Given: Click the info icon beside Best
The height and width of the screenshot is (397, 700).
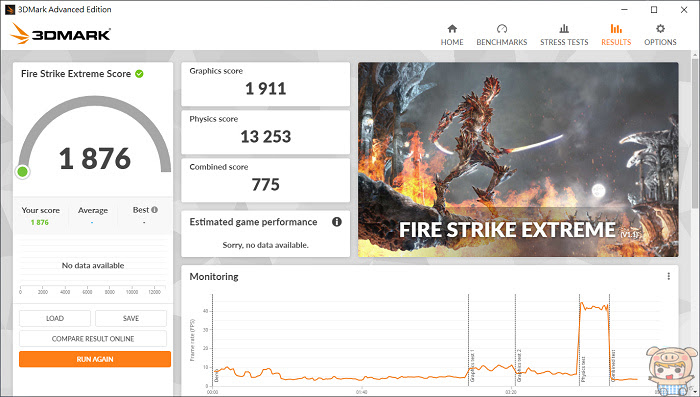Looking at the screenshot, I should click(x=154, y=209).
